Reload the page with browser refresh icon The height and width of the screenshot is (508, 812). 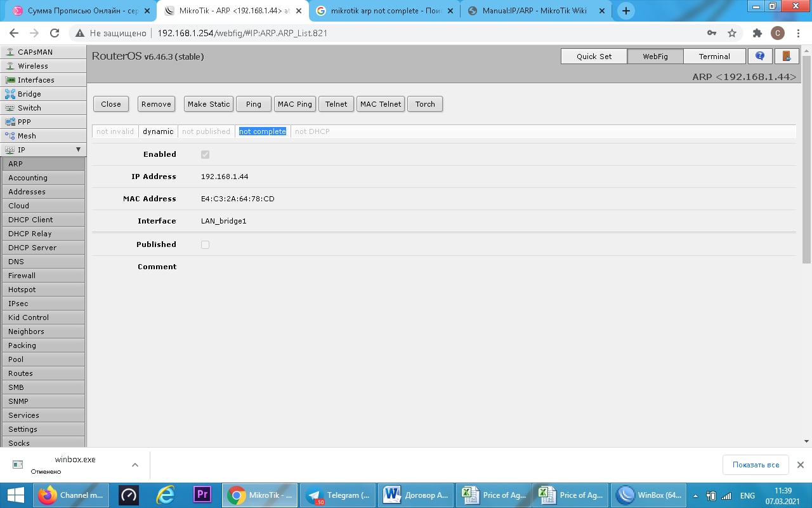coord(55,33)
